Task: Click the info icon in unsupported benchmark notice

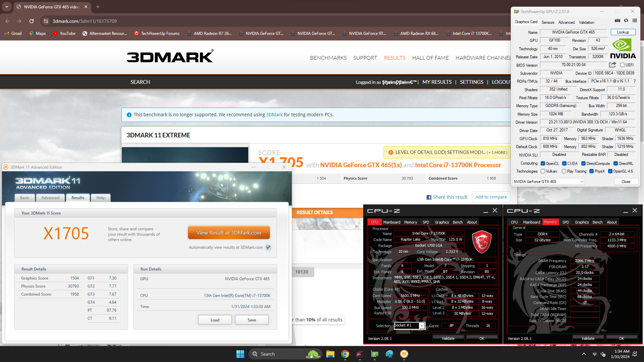Action: coord(129,115)
